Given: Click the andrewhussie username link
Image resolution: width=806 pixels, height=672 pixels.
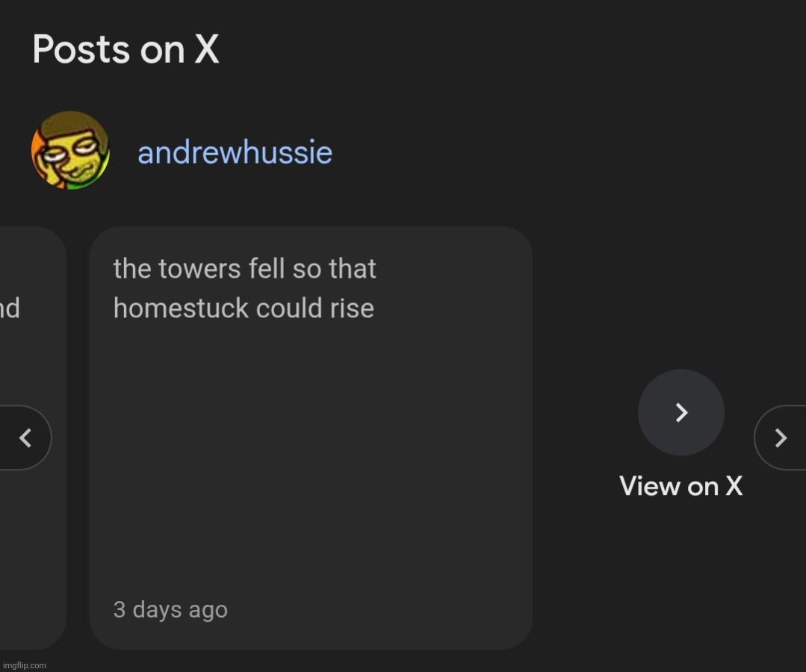Looking at the screenshot, I should pyautogui.click(x=234, y=152).
